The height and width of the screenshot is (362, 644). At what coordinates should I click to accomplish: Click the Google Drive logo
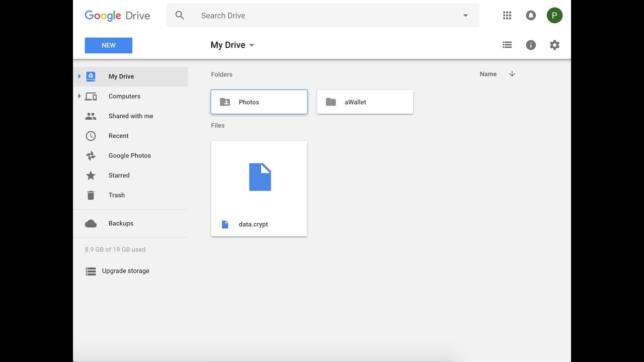point(117,16)
